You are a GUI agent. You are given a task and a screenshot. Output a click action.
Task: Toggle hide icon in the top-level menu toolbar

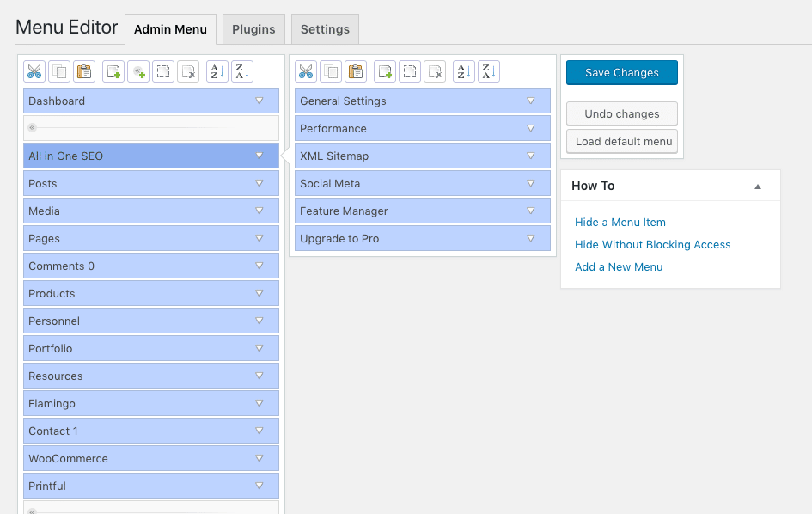coord(163,71)
